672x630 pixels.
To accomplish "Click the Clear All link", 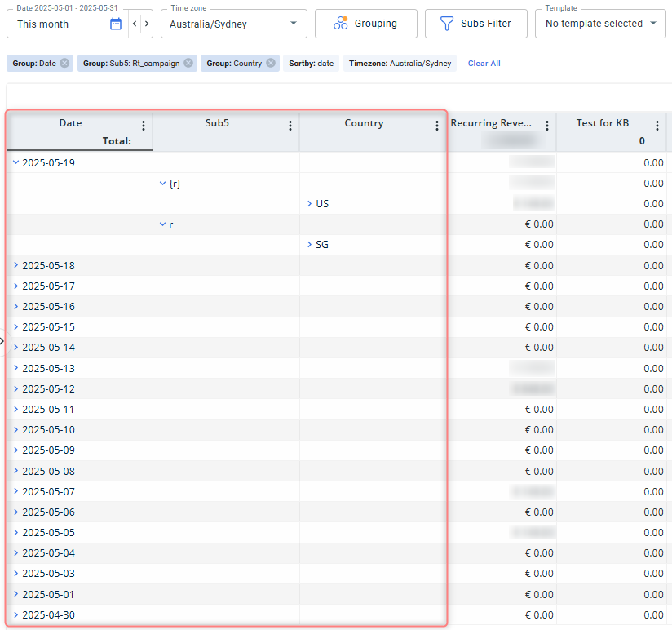I will (484, 63).
